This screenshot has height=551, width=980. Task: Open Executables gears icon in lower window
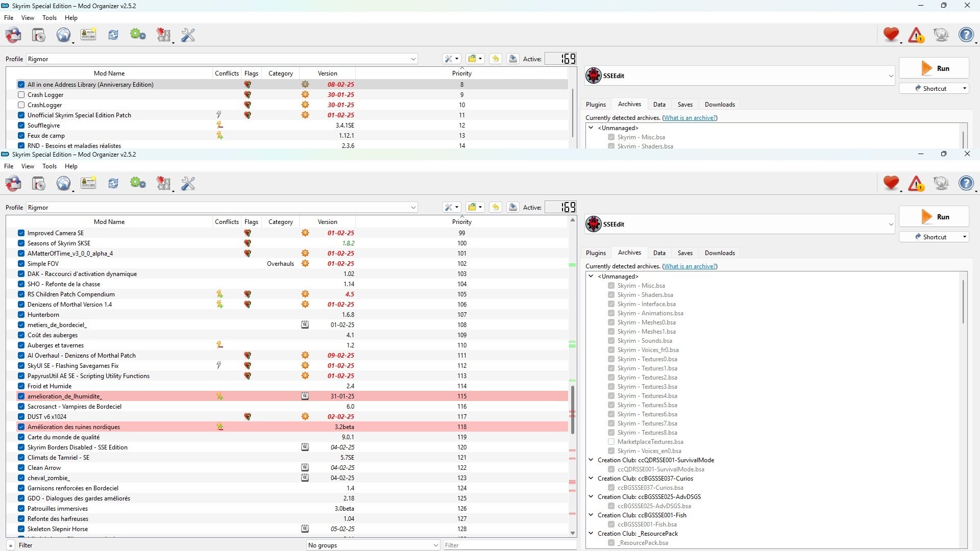tap(138, 183)
